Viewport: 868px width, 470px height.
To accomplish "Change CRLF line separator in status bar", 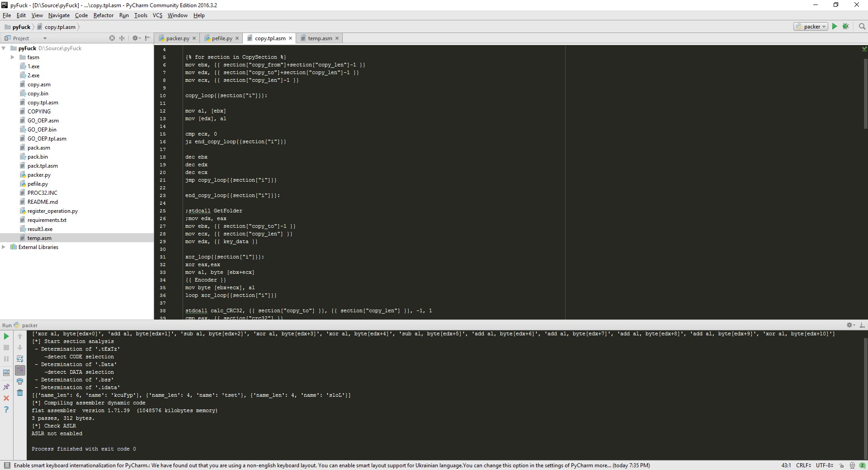I will click(803, 465).
